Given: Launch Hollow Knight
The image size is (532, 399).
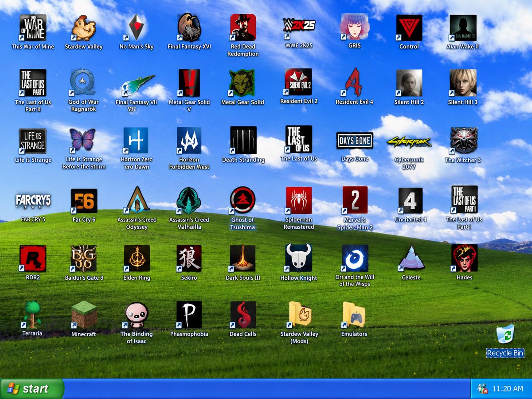Looking at the screenshot, I should (x=298, y=258).
